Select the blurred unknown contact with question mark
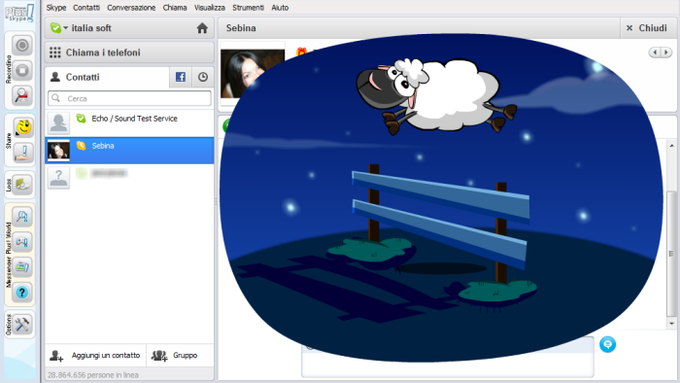Viewport: 680px width, 383px height. coord(129,178)
